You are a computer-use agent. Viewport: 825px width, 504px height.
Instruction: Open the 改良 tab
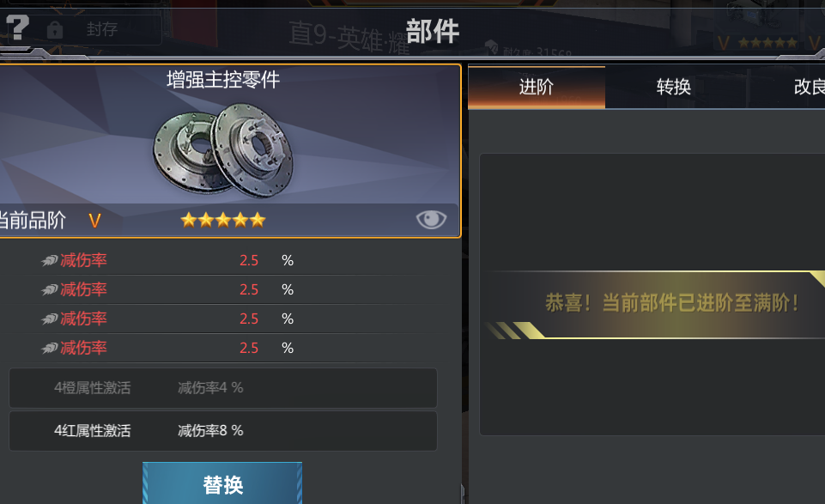point(810,88)
